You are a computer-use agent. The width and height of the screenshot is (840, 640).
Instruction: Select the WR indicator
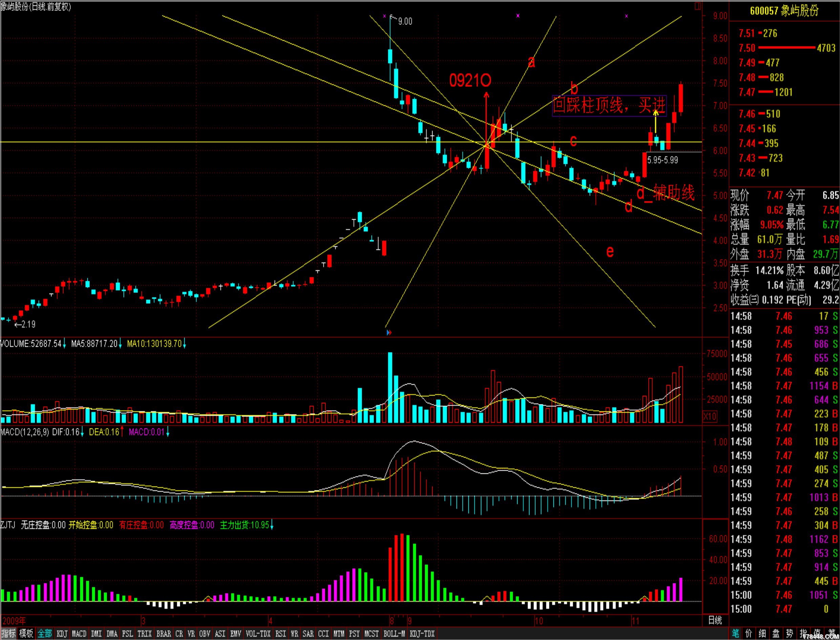(294, 634)
